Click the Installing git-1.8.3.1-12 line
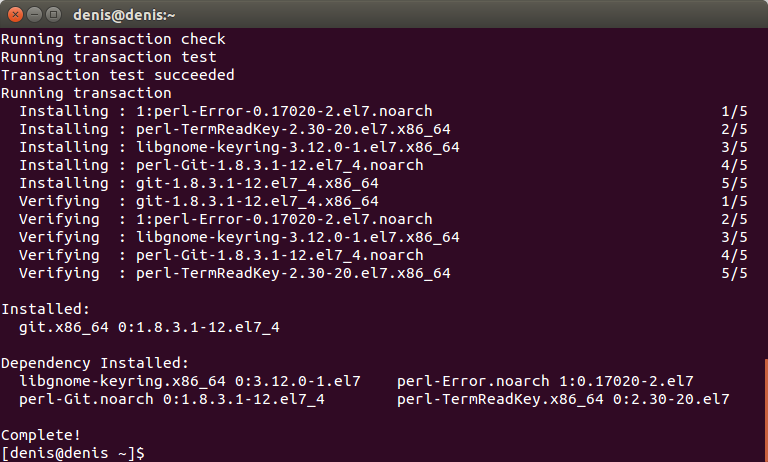768x462 pixels. pos(383,183)
